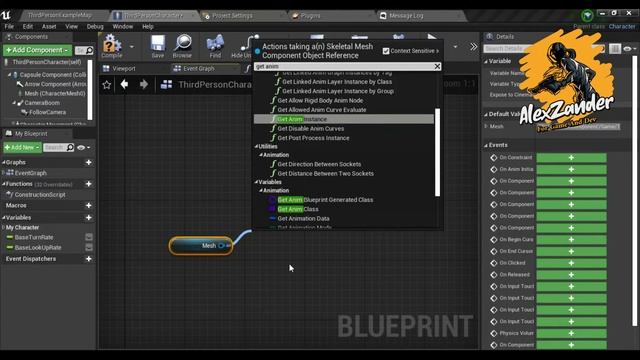The image size is (640, 360).
Task: Add the On Anim Initia event
Action: pos(571,169)
